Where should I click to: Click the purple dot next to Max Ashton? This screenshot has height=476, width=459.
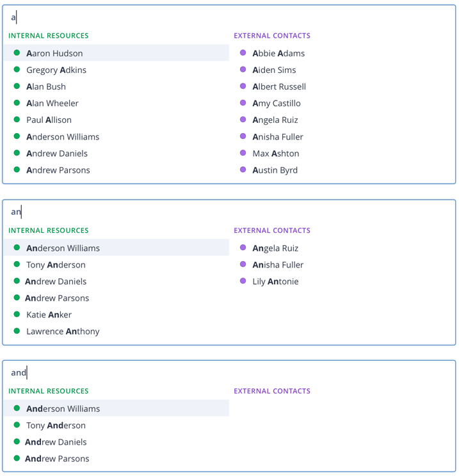coord(243,153)
